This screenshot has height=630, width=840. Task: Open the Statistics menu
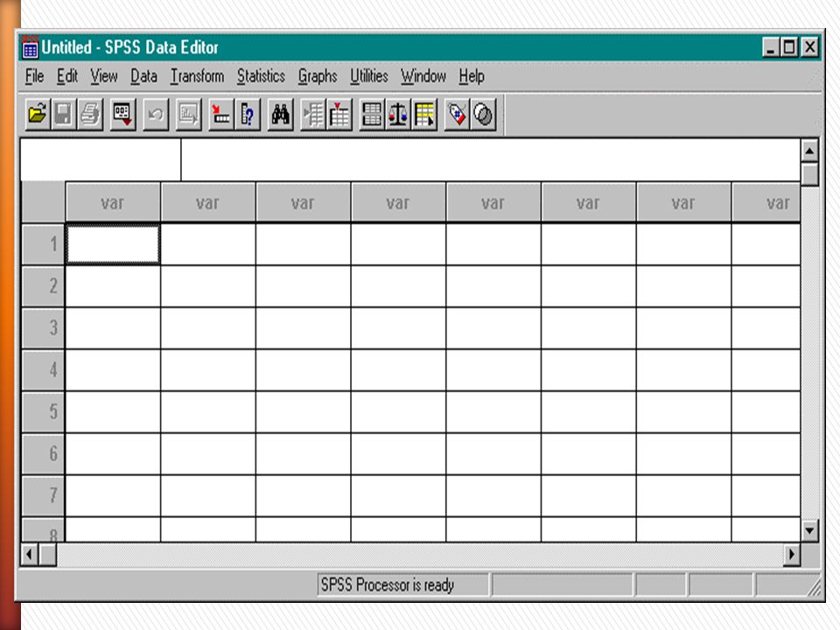[x=261, y=76]
